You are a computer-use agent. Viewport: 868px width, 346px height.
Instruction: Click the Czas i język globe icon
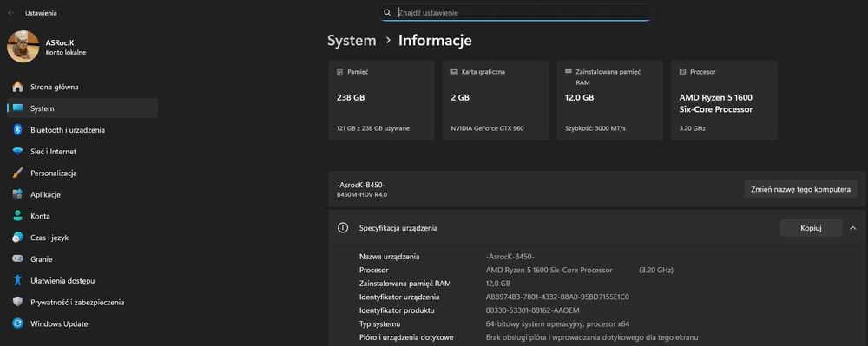[x=17, y=238]
